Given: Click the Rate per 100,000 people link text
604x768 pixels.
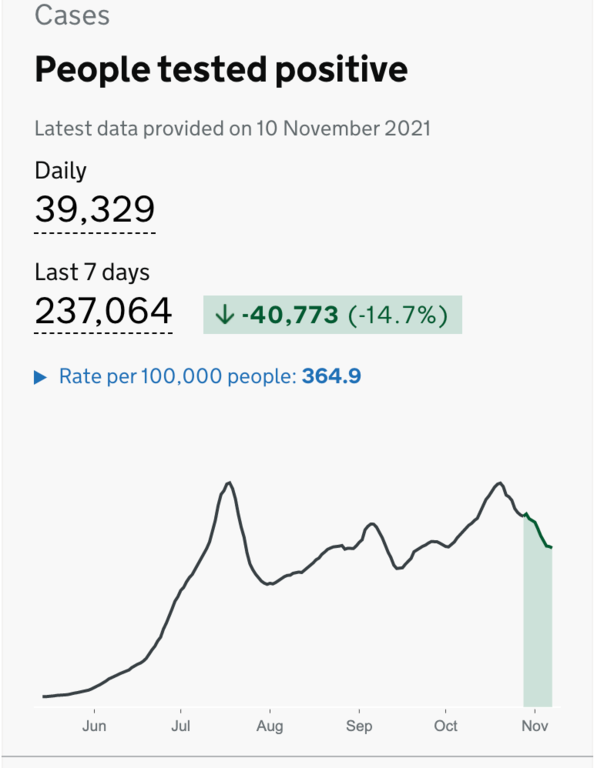Looking at the screenshot, I should [178, 377].
